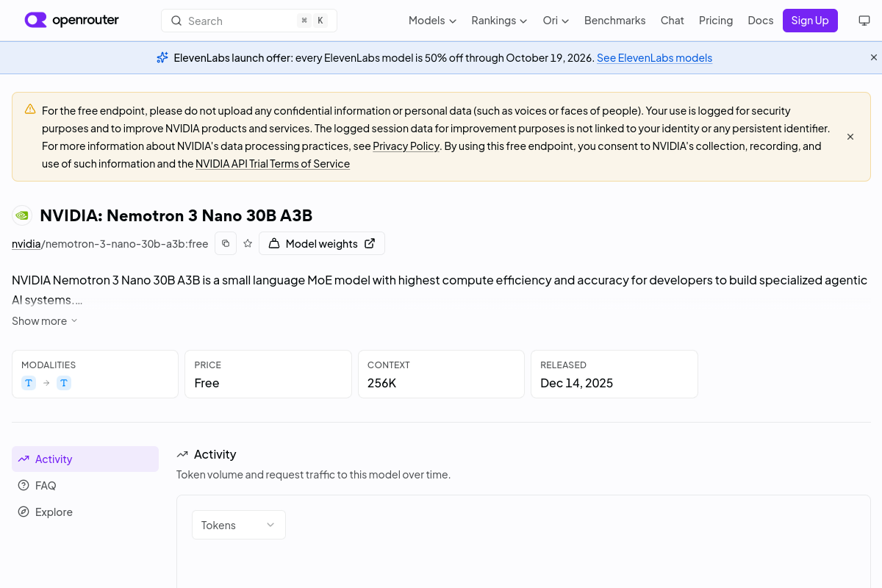
Task: Dismiss the ElevenLabs launch offer banner
Action: coord(874,57)
